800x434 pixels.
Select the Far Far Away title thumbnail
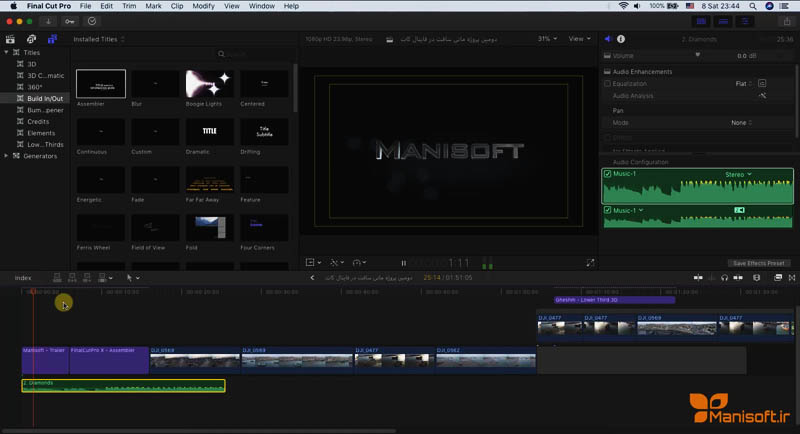point(210,180)
